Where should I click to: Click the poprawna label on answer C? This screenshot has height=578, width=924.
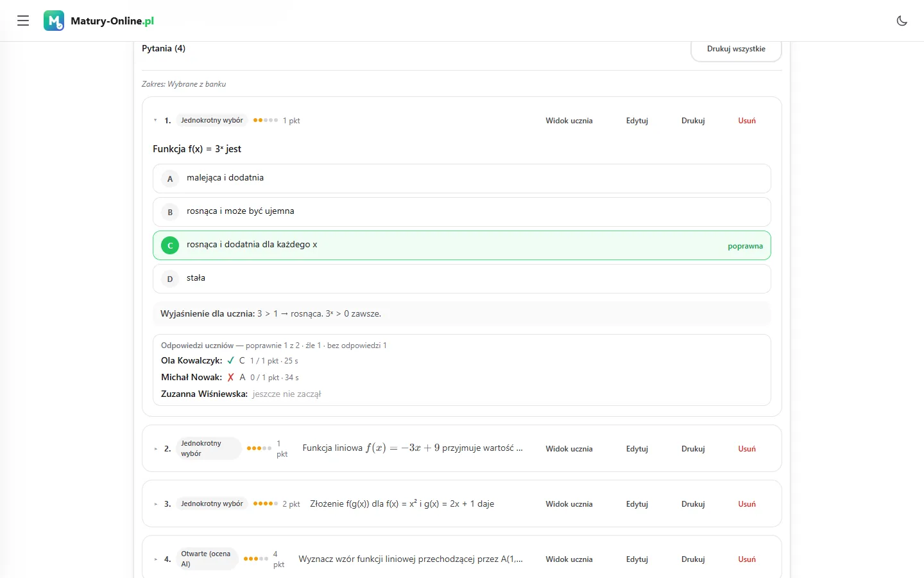tap(745, 246)
